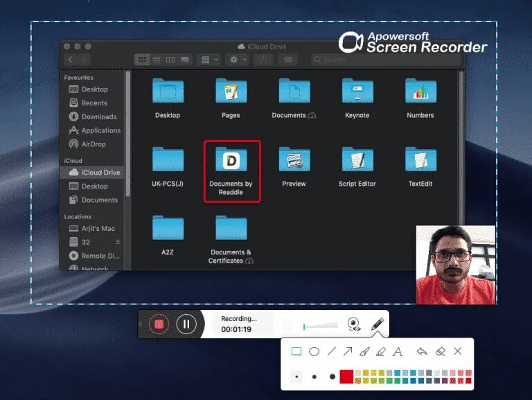Screen dimensions: 532x400
Task: Go forward in Finder
Action: point(84,60)
